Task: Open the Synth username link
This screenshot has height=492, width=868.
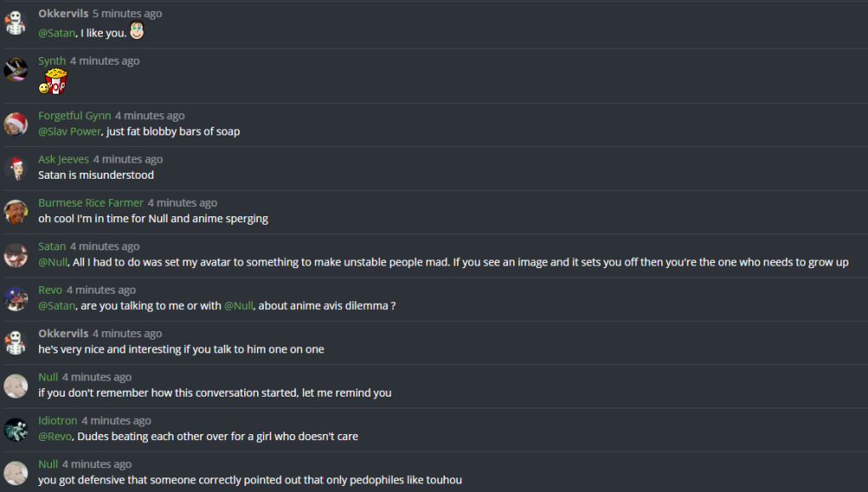Action: [x=52, y=61]
